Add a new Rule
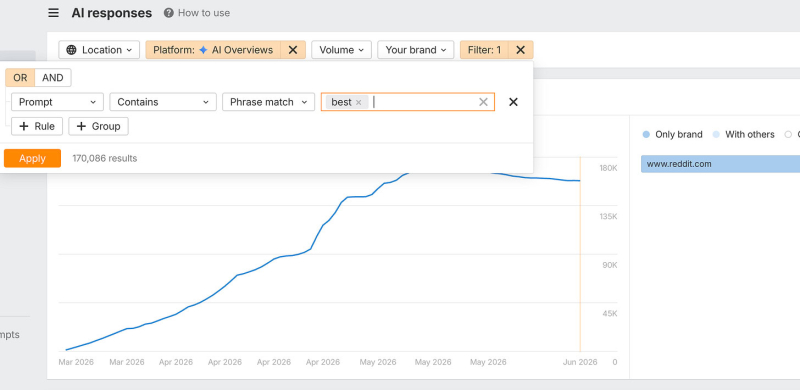This screenshot has height=390, width=800. [37, 127]
